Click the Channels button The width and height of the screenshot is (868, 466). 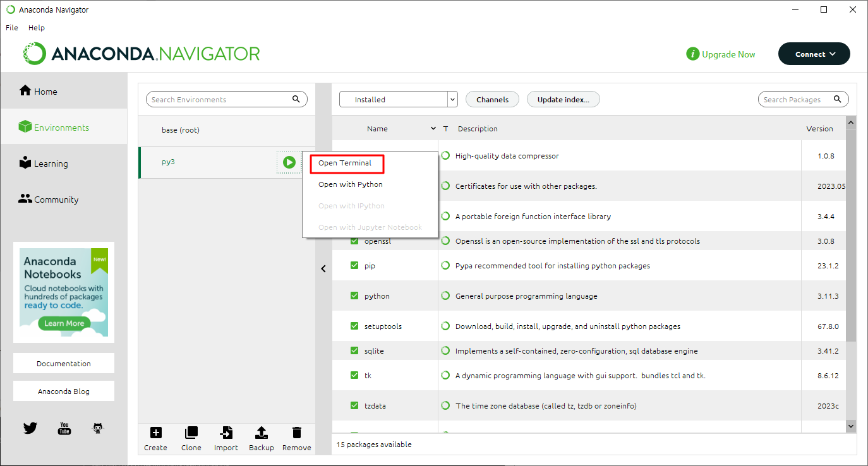pos(492,99)
